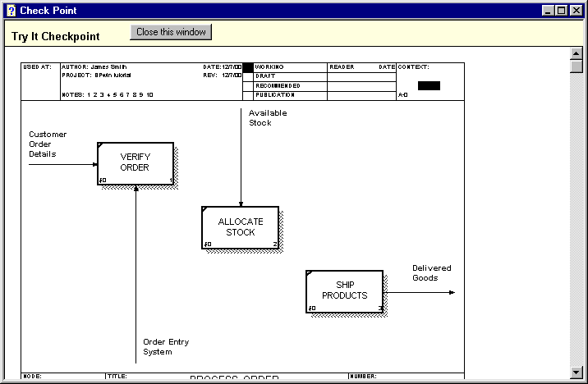Click the PUBLICATION status label
588x384 pixels.
point(275,95)
